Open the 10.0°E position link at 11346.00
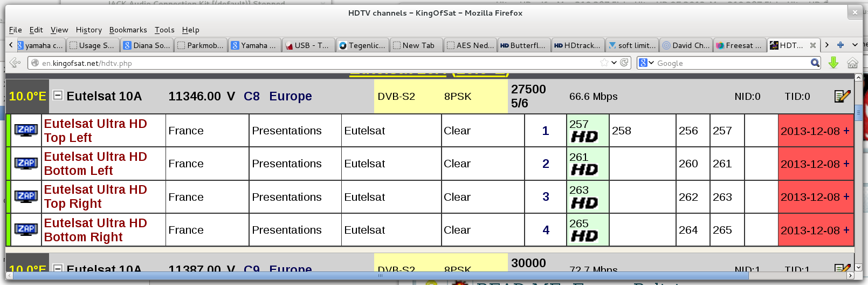The image size is (868, 285). pyautogui.click(x=27, y=97)
